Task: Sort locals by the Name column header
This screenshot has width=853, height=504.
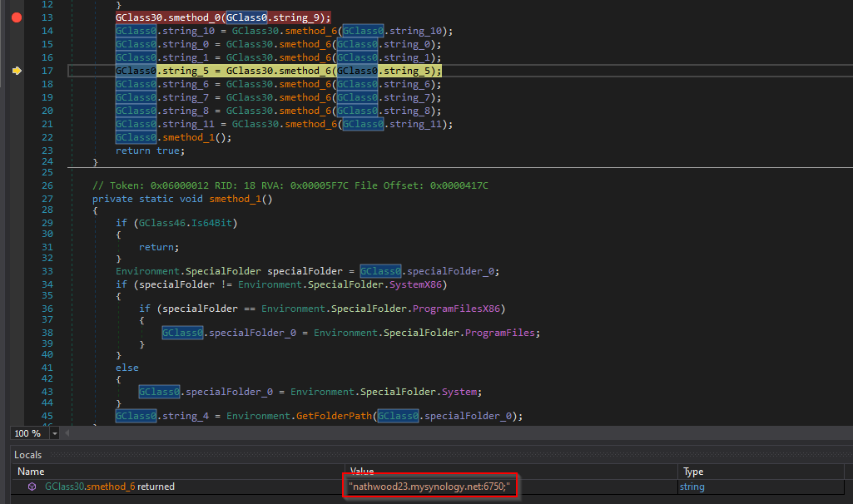Action: (31, 472)
